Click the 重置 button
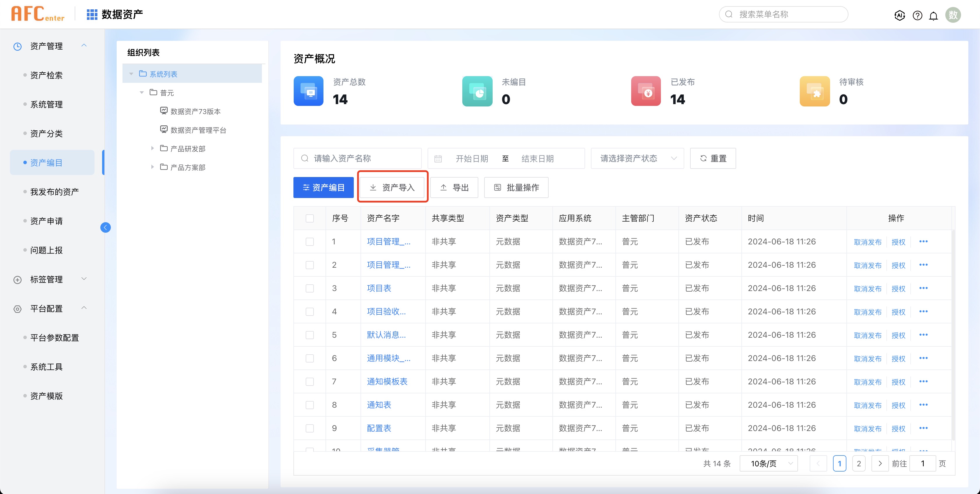The image size is (980, 494). click(713, 158)
